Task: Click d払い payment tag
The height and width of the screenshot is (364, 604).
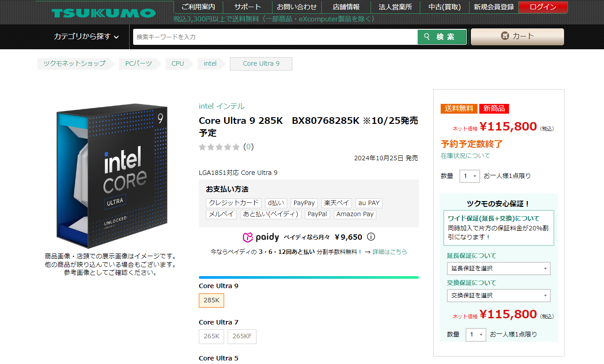Action: pos(276,203)
